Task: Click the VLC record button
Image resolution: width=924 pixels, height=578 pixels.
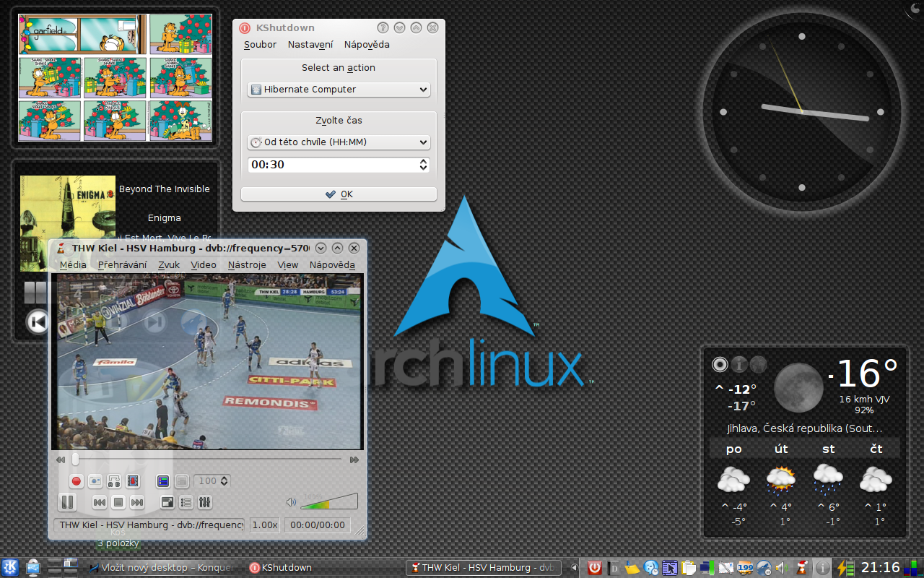Action: coord(77,480)
